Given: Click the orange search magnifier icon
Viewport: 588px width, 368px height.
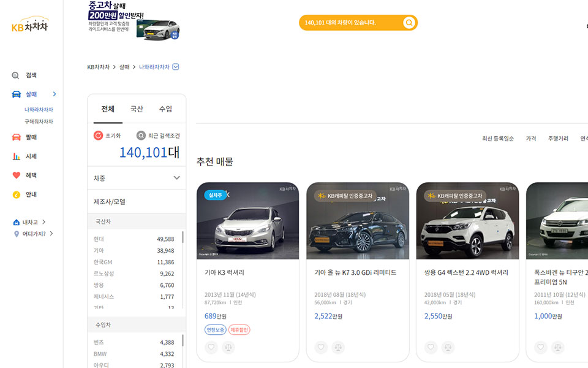Looking at the screenshot, I should pyautogui.click(x=409, y=23).
